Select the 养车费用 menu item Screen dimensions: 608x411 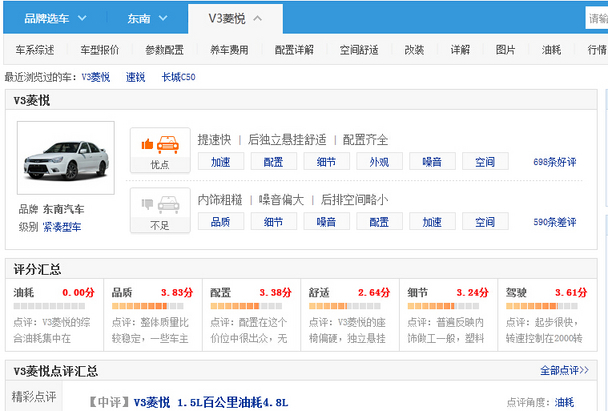tap(229, 50)
